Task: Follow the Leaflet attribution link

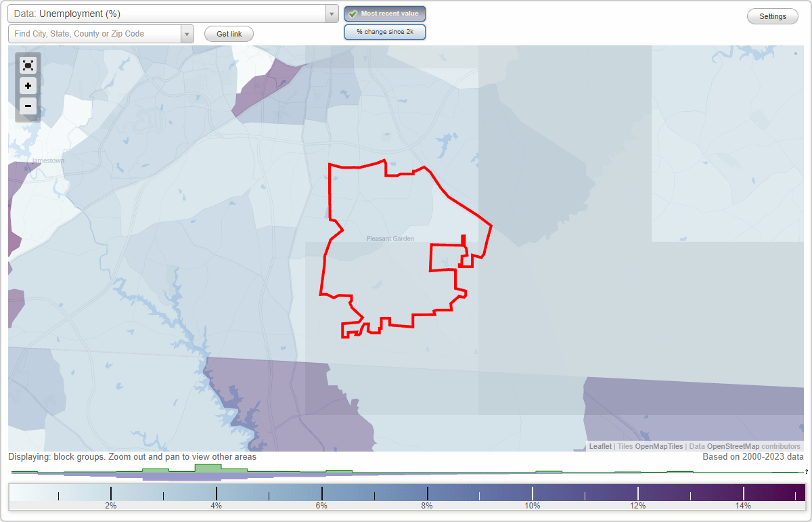Action: click(x=600, y=446)
